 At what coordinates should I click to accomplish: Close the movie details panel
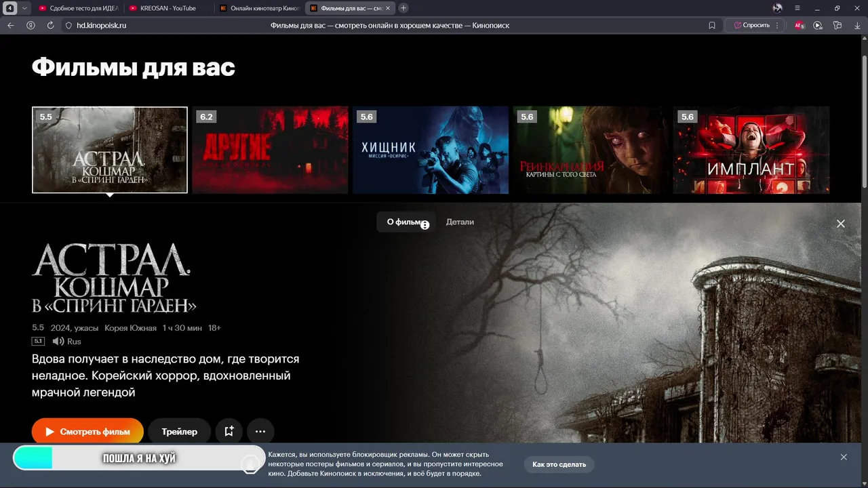click(841, 224)
